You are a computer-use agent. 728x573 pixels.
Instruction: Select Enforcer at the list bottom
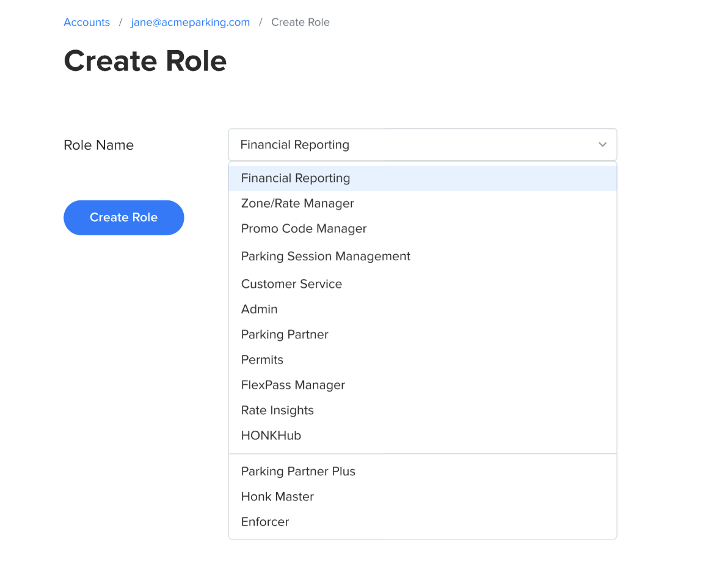point(265,522)
